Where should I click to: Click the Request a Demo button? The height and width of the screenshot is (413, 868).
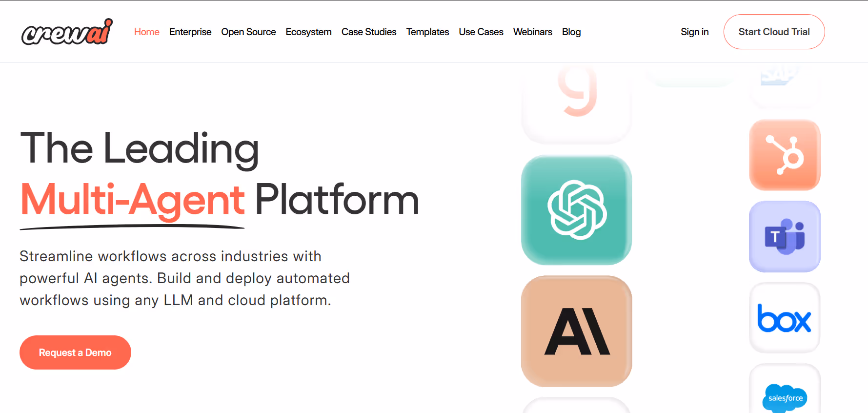point(75,352)
